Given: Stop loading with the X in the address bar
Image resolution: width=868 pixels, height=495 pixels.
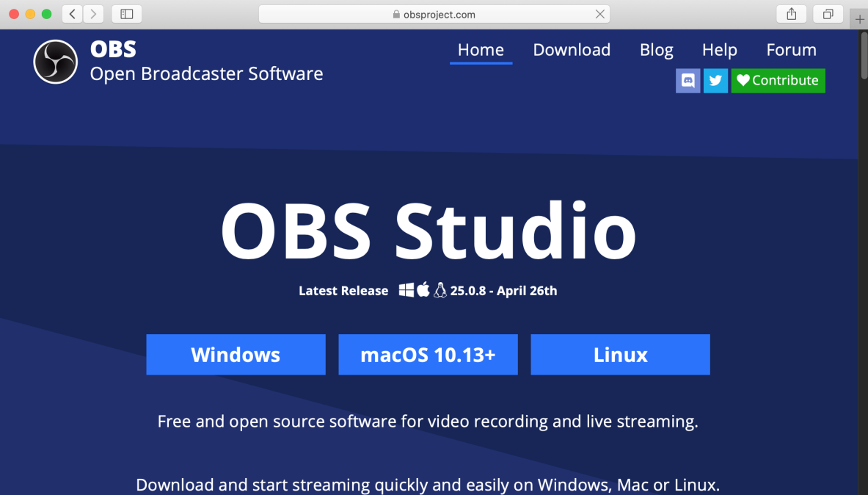Looking at the screenshot, I should (599, 14).
